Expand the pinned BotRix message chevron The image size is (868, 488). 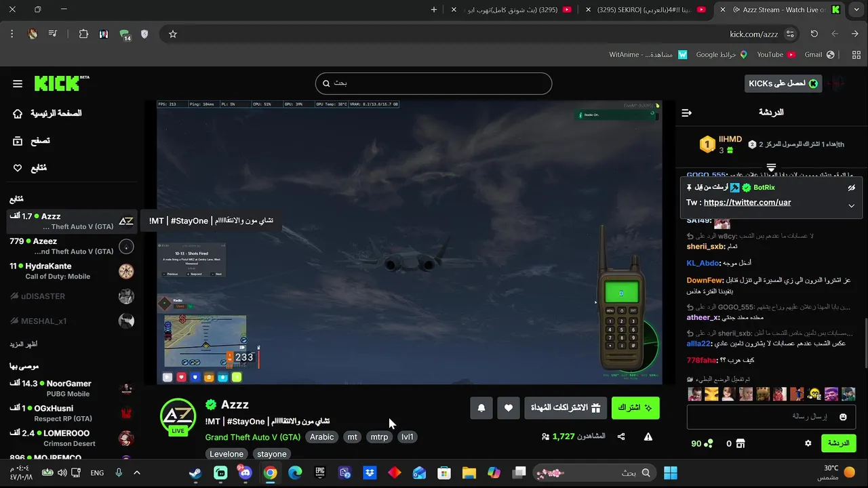coord(851,206)
